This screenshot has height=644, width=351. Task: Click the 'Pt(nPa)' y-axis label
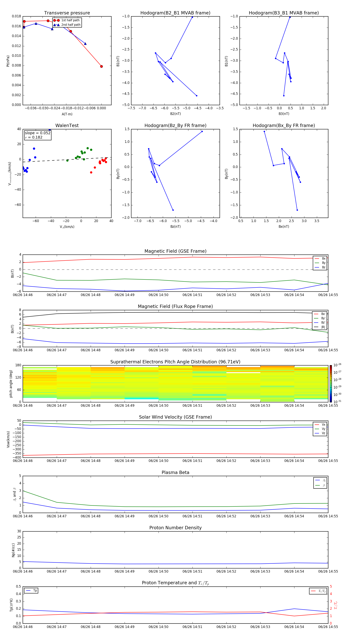click(x=8, y=61)
